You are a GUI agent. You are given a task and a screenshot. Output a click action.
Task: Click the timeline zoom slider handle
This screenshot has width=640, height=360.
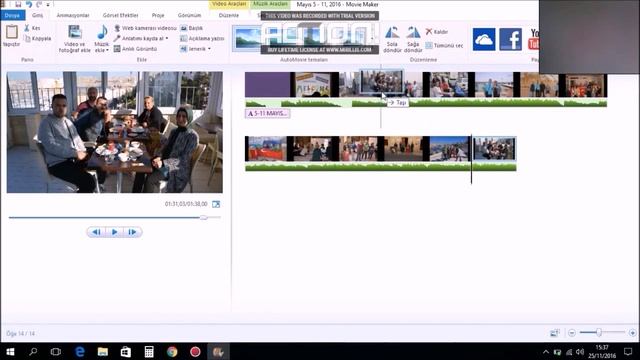(599, 333)
